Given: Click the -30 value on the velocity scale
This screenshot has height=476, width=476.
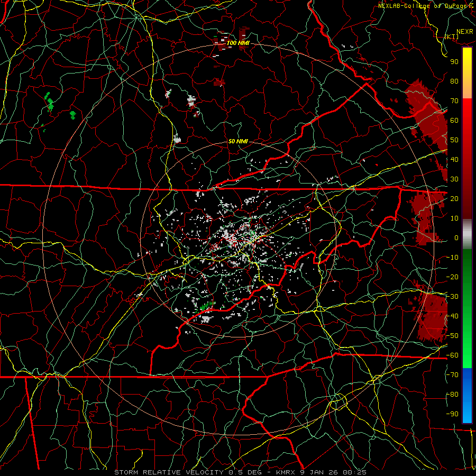Looking at the screenshot, I should (x=452, y=297).
